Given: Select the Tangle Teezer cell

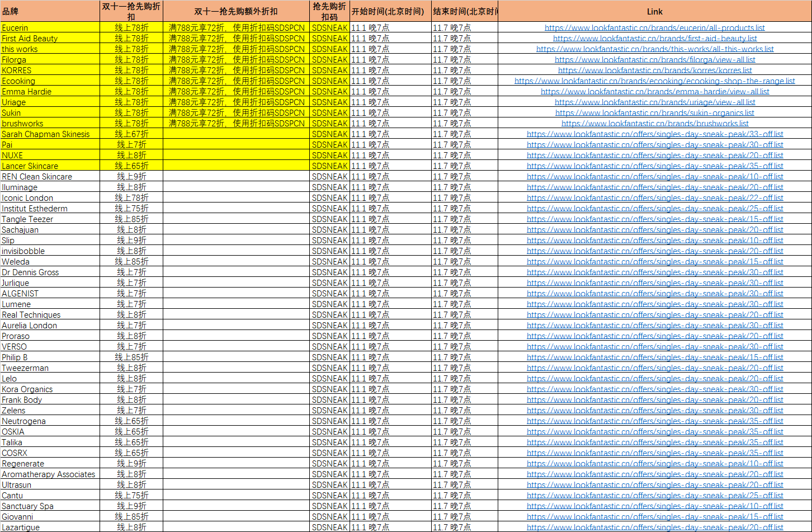Looking at the screenshot, I should [50, 219].
